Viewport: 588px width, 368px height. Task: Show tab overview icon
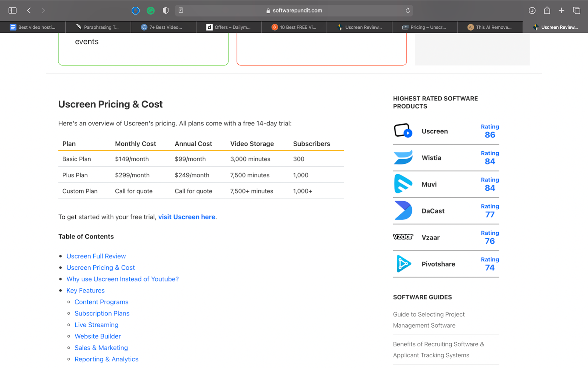(577, 10)
